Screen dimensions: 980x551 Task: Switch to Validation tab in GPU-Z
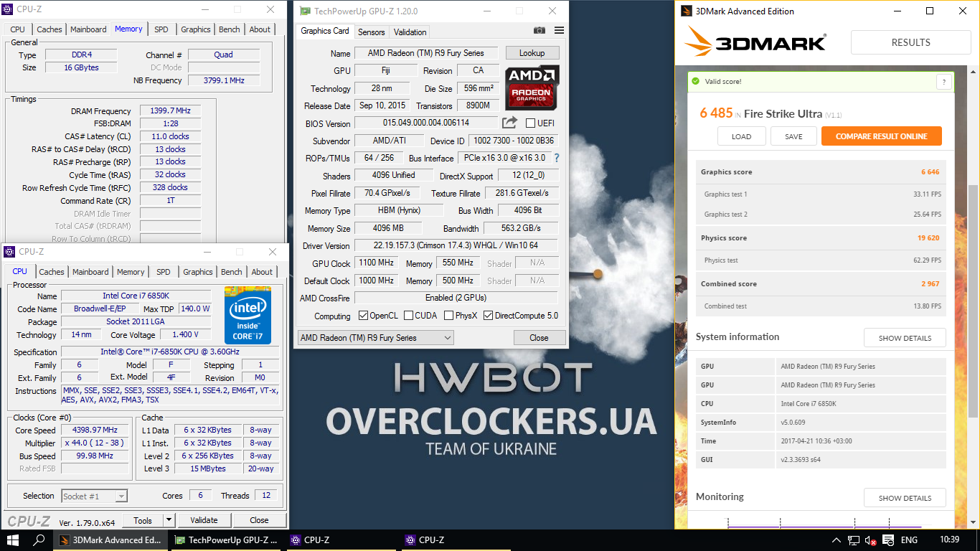[x=410, y=32]
